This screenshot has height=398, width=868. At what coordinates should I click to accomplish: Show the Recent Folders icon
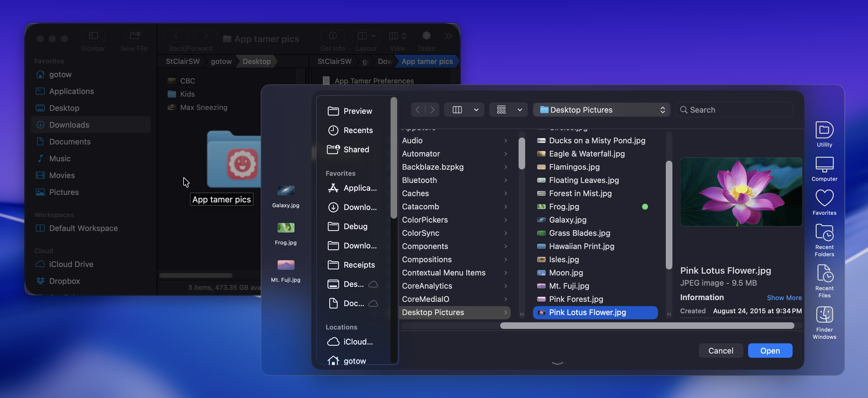tap(824, 233)
